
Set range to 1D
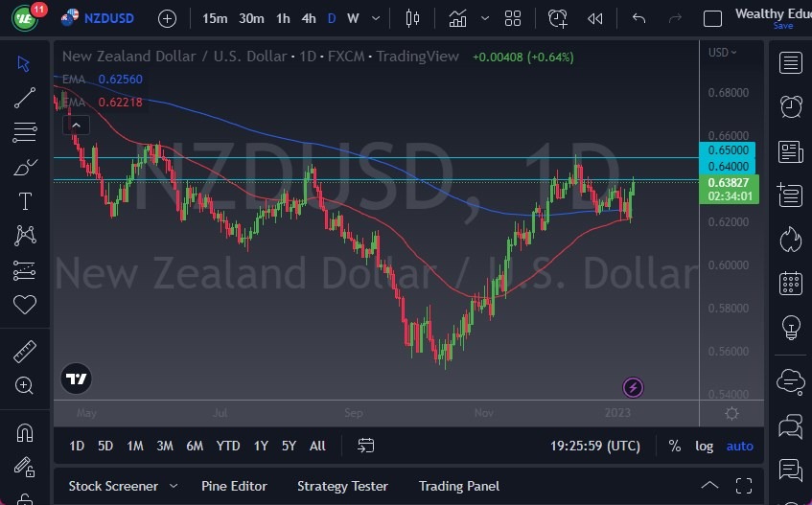(x=77, y=446)
